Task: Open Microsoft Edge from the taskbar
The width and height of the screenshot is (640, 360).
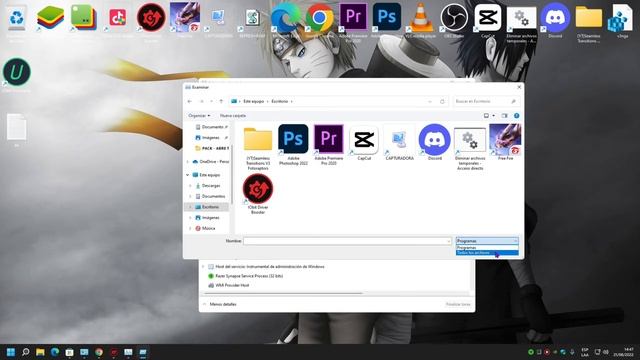Action: (55, 352)
